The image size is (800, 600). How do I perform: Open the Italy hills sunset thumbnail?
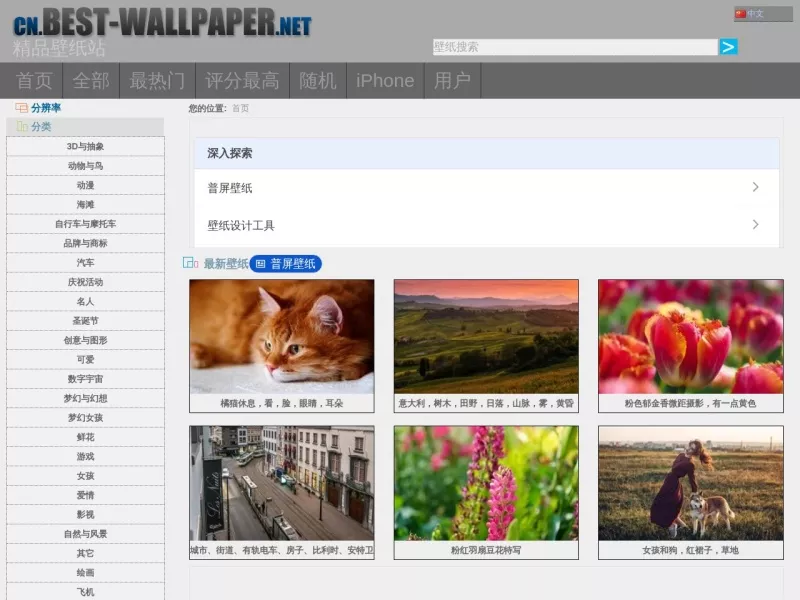(486, 337)
